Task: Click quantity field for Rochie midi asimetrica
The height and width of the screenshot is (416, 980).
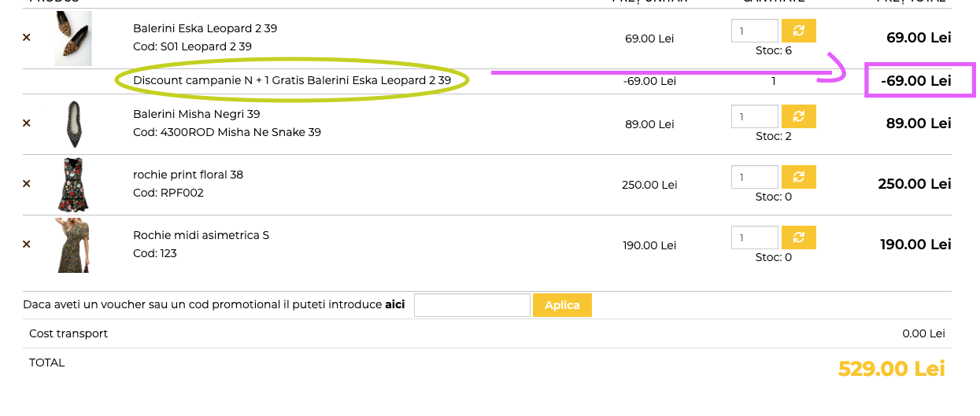Action: [755, 237]
